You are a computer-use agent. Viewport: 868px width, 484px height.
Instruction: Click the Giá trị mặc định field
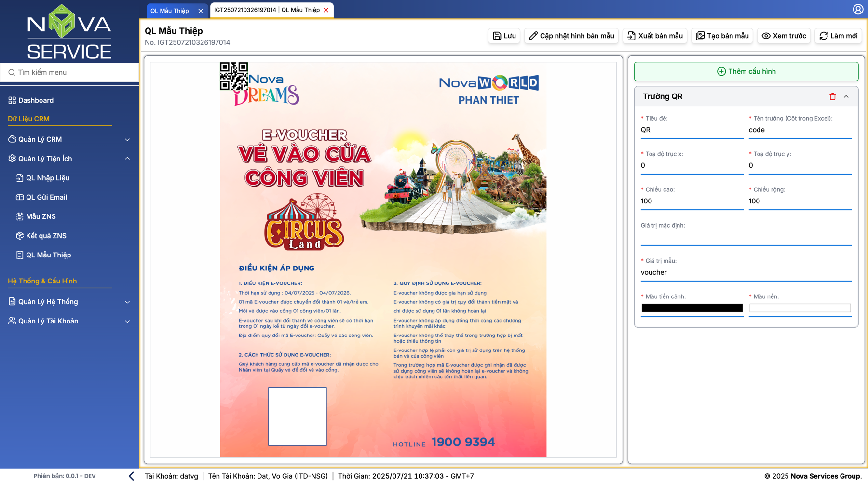746,237
